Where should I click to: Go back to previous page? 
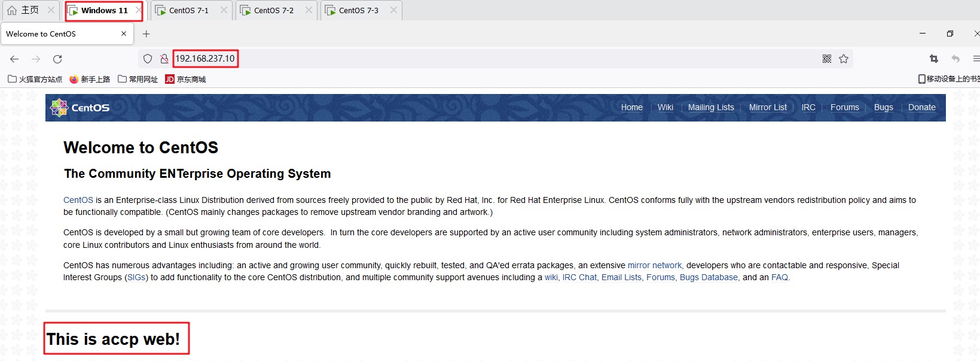pyautogui.click(x=14, y=59)
